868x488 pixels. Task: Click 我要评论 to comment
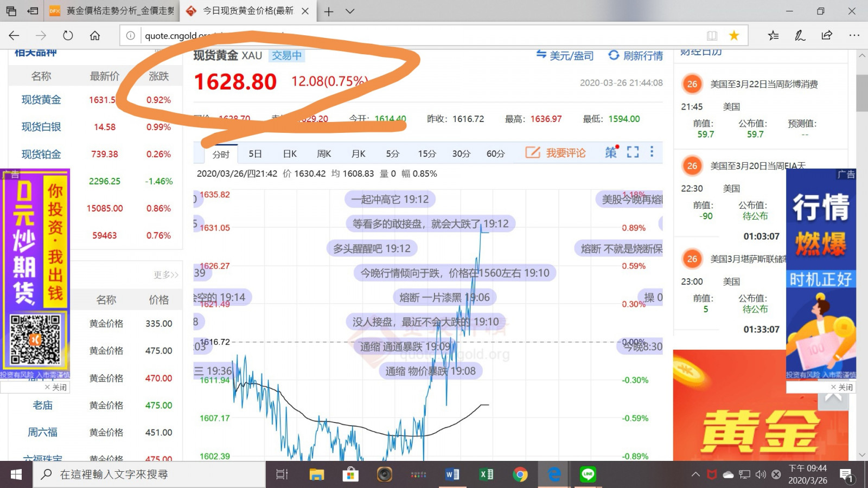[x=556, y=153]
